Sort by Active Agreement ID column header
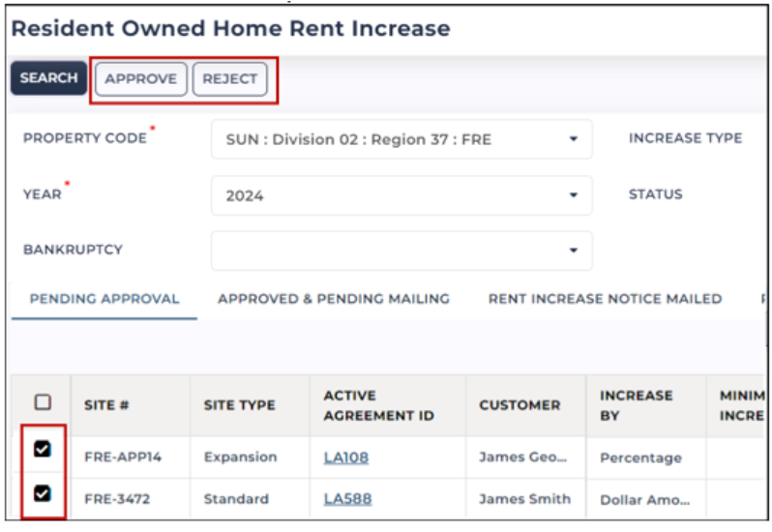The width and height of the screenshot is (772, 532). pyautogui.click(x=378, y=405)
